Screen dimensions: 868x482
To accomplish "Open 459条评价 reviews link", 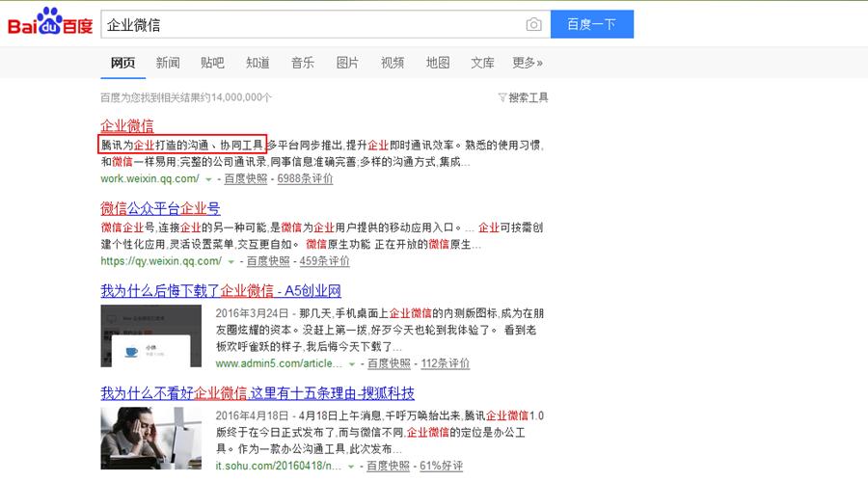I will coord(324,260).
